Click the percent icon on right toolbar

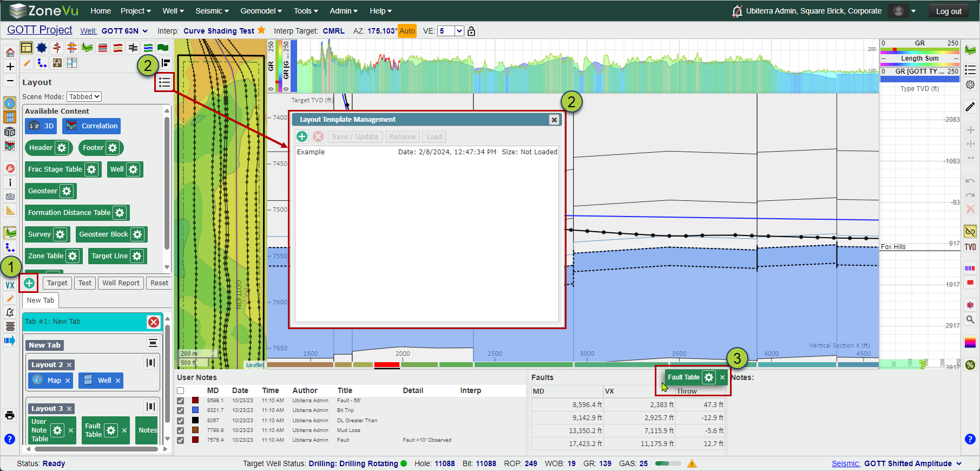tap(970, 365)
